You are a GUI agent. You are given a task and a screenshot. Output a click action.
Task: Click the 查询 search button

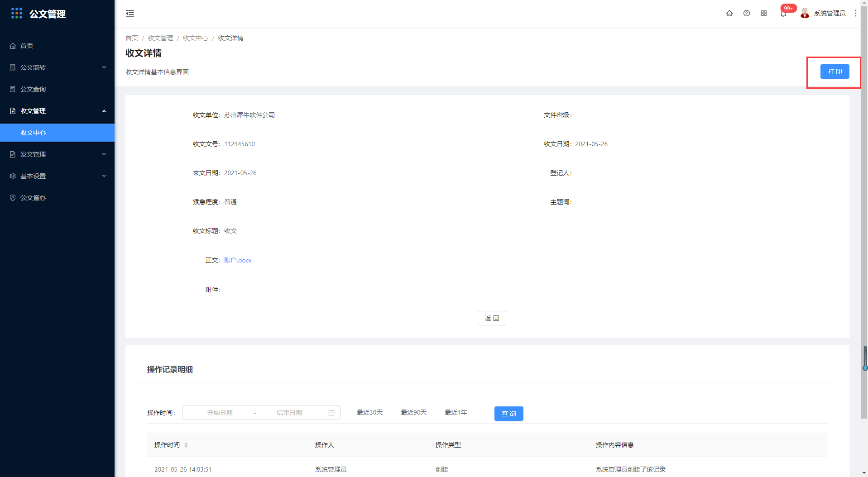pos(508,414)
